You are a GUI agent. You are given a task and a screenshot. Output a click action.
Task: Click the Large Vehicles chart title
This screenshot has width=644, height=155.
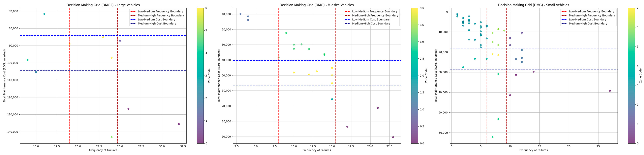coord(103,5)
